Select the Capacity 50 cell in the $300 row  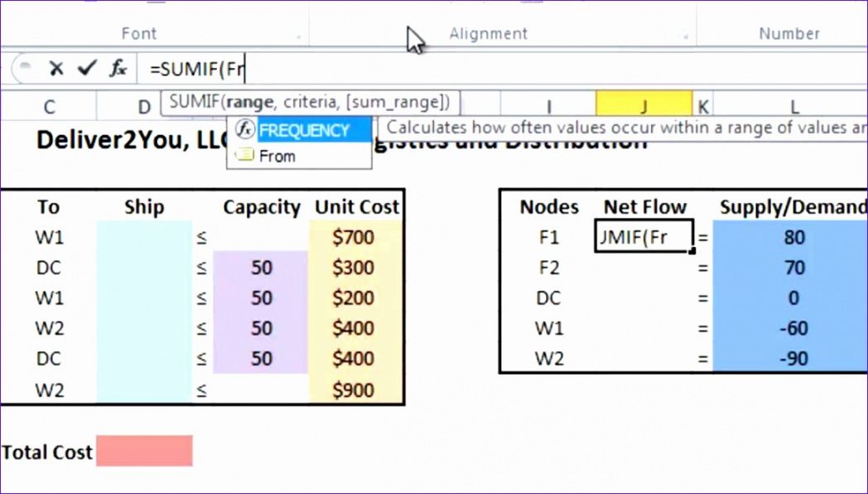[x=260, y=268]
